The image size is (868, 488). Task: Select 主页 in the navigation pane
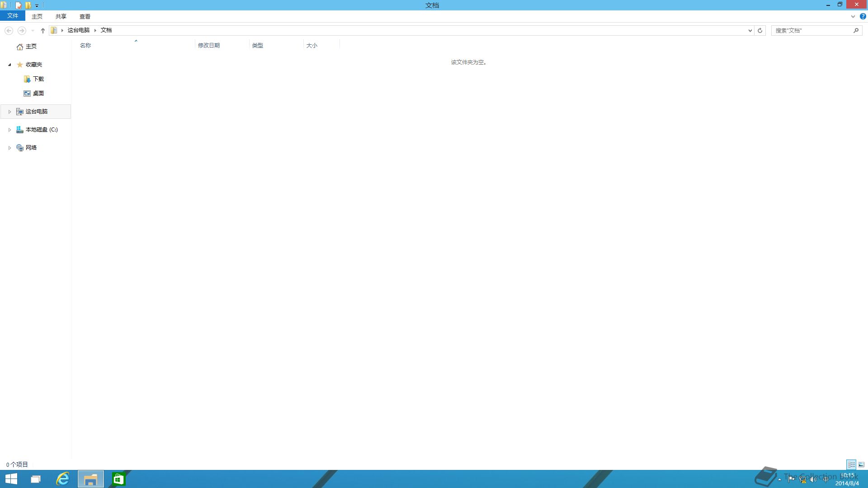31,47
